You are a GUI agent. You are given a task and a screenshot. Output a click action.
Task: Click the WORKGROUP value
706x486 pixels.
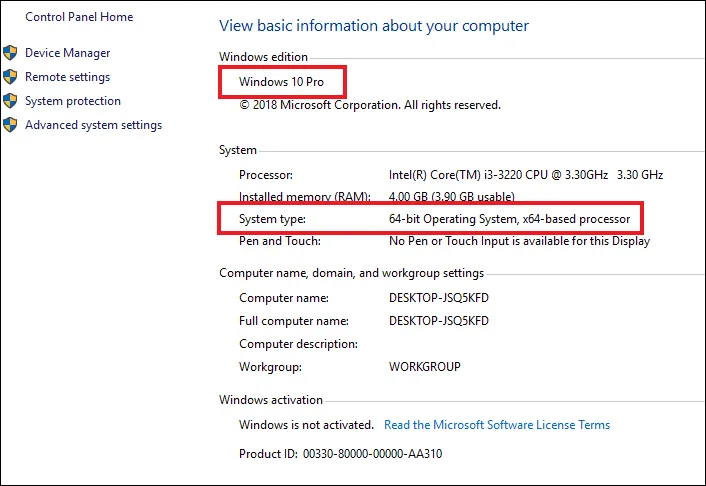pyautogui.click(x=424, y=367)
